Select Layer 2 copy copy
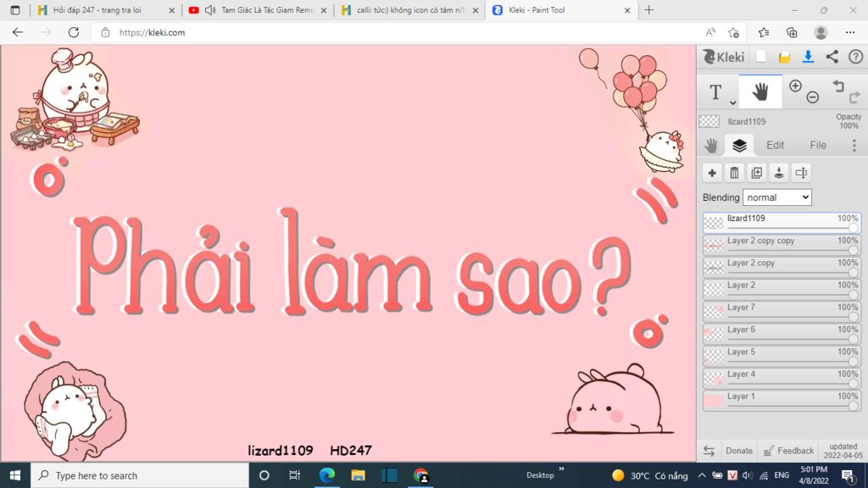Image resolution: width=868 pixels, height=488 pixels. tap(782, 245)
